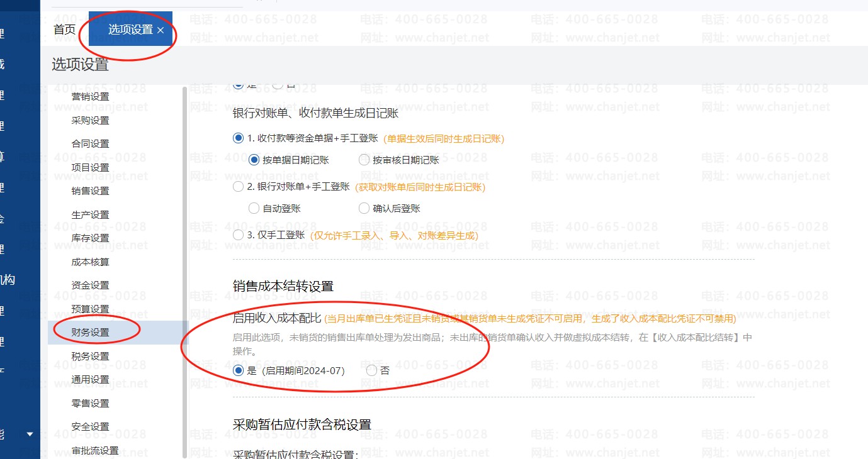Open 预算设置 in the settings list
The image size is (868, 459).
(x=91, y=309)
